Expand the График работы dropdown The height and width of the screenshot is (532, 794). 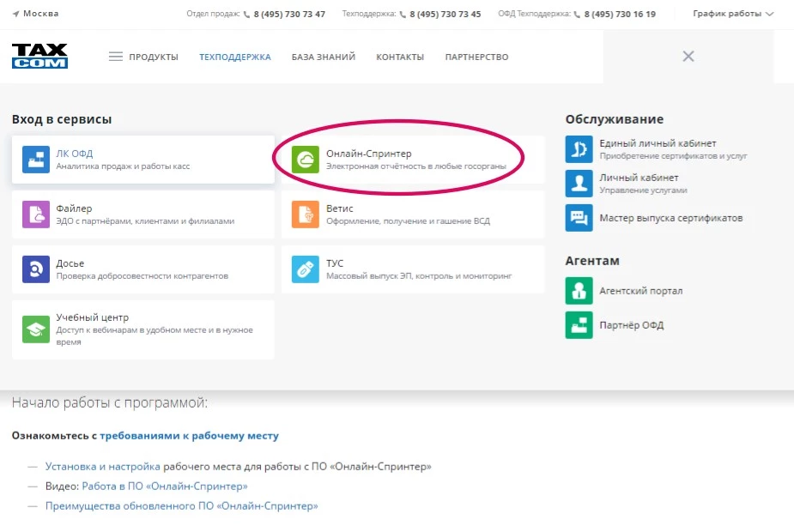(x=733, y=14)
